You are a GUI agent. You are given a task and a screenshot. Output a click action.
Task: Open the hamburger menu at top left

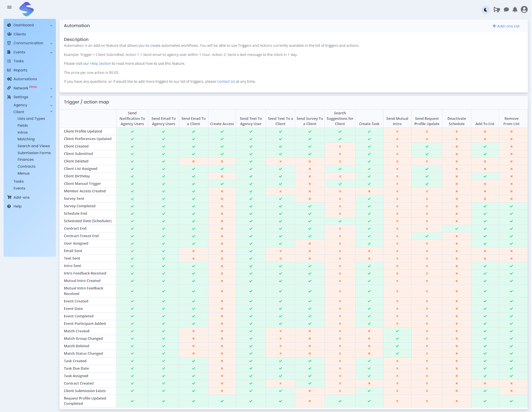tap(9, 7)
